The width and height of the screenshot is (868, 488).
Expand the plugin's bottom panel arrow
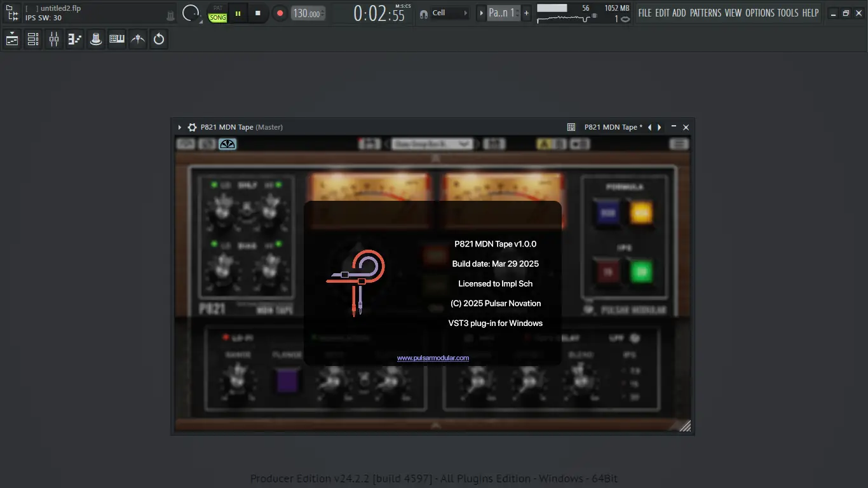coord(435,424)
